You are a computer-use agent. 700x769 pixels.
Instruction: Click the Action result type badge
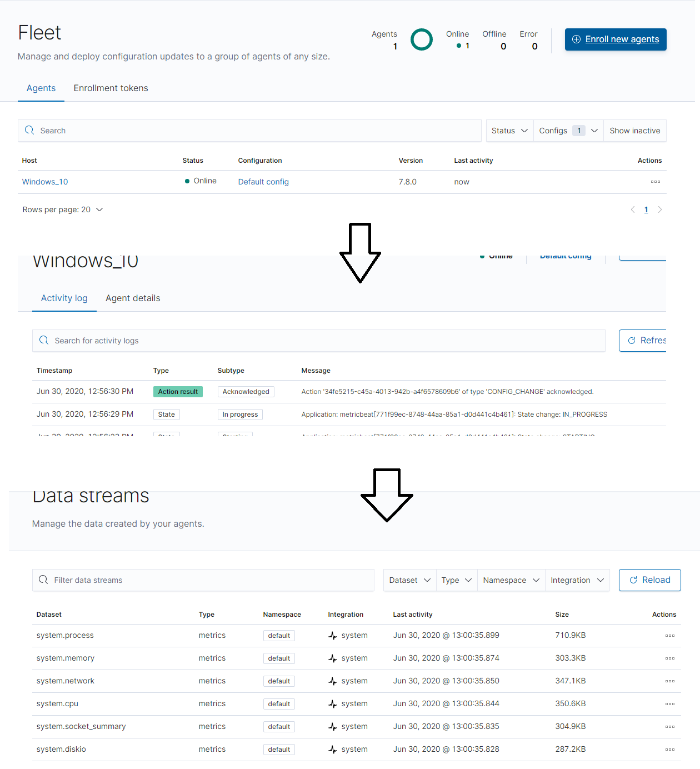[x=178, y=392]
